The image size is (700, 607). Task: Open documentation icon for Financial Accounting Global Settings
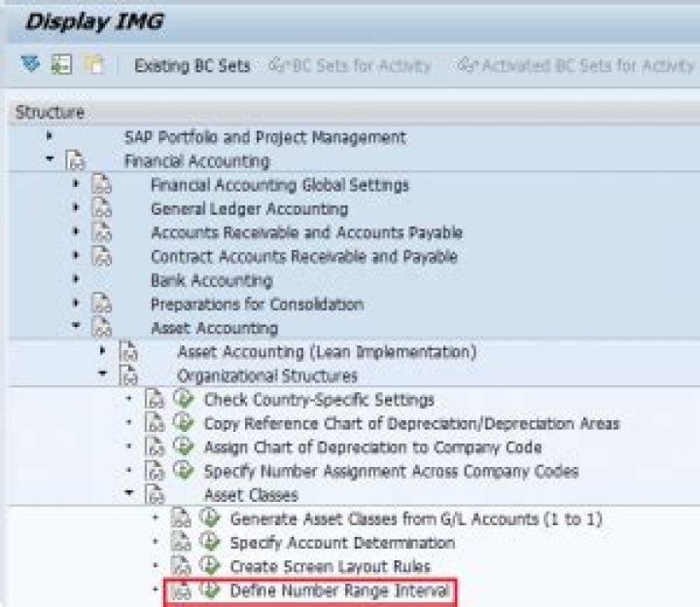(x=101, y=184)
